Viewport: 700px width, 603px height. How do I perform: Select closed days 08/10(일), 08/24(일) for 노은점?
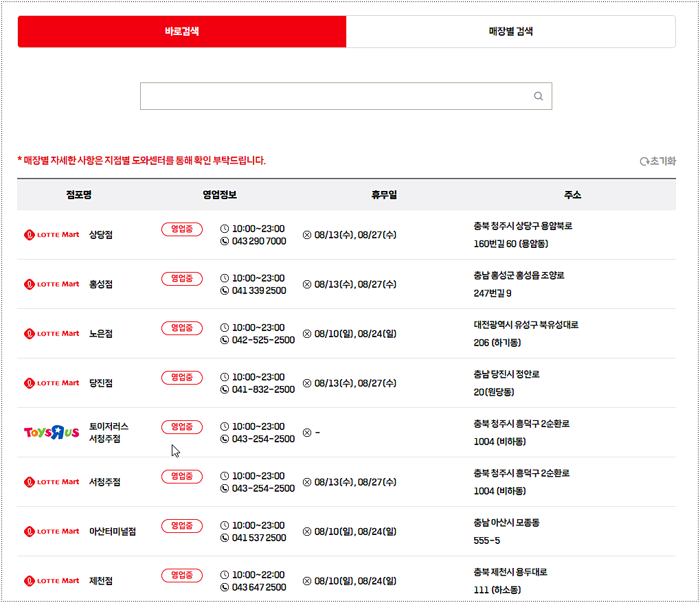(x=355, y=334)
